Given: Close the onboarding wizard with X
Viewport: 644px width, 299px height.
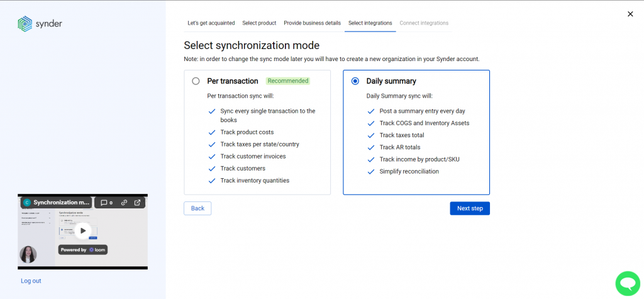Looking at the screenshot, I should [x=630, y=14].
